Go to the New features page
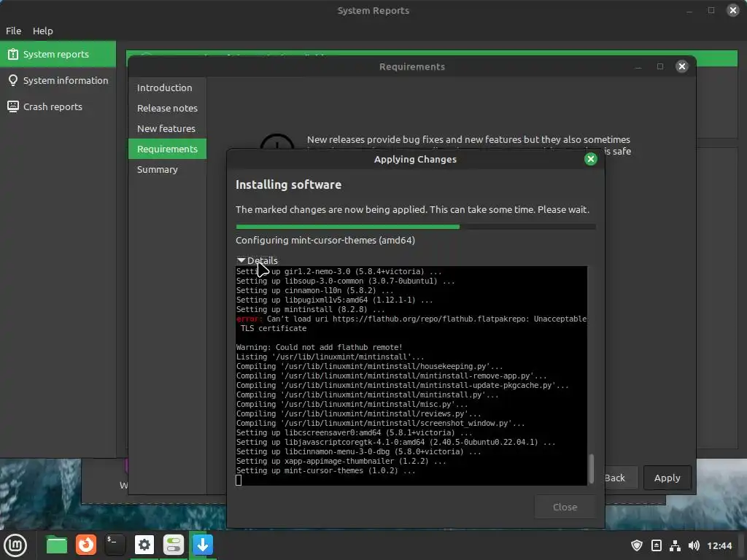Image resolution: width=747 pixels, height=560 pixels. (167, 128)
